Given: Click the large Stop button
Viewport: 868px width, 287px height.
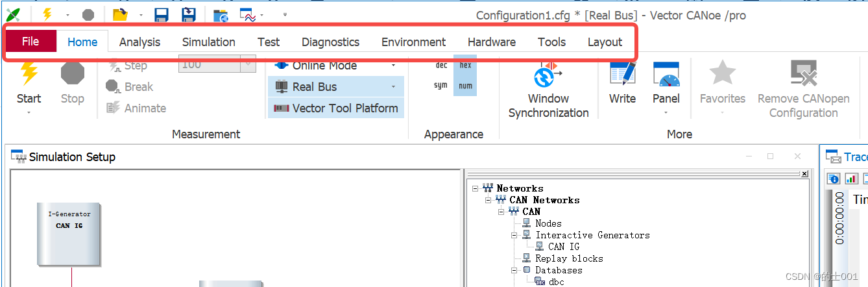Looking at the screenshot, I should 73,82.
